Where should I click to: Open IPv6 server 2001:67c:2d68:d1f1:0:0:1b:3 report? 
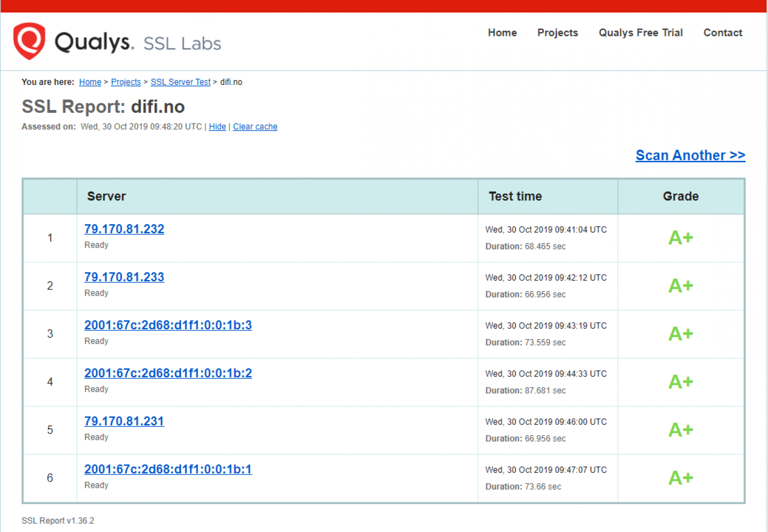coord(168,325)
